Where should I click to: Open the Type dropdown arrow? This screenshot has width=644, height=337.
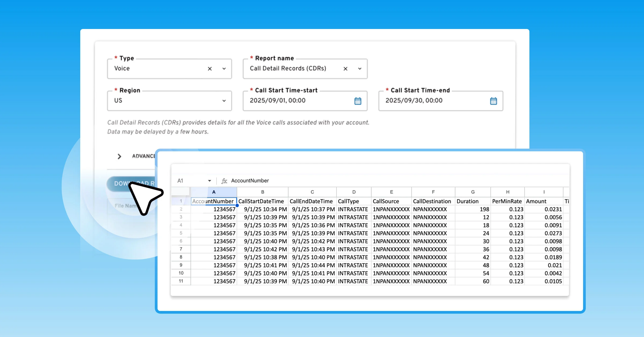(224, 69)
